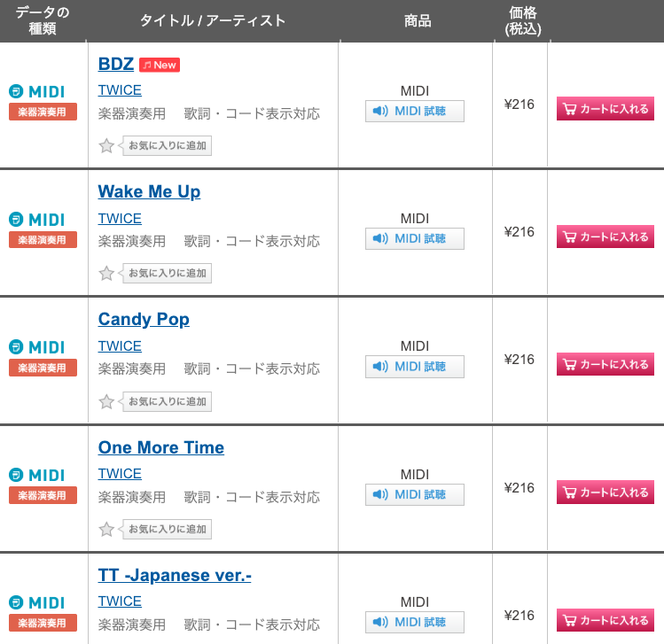Play MIDI 試聴 preview for BDZ

pyautogui.click(x=415, y=112)
